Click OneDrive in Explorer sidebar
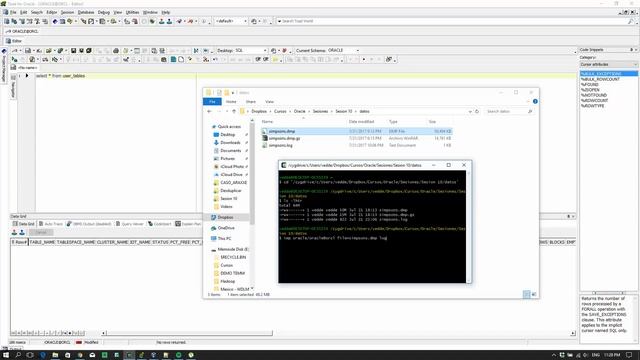 226,228
